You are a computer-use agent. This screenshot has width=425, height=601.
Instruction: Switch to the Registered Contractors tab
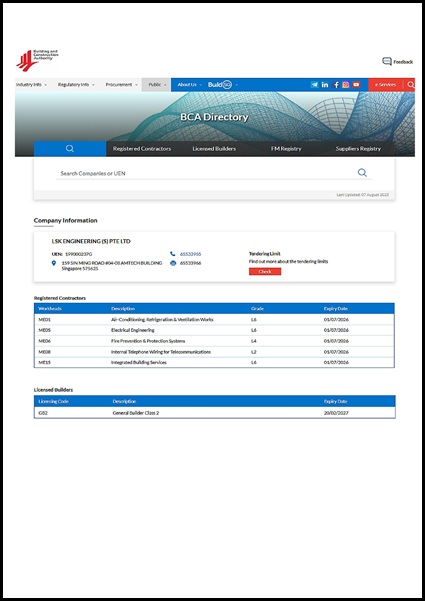point(142,149)
